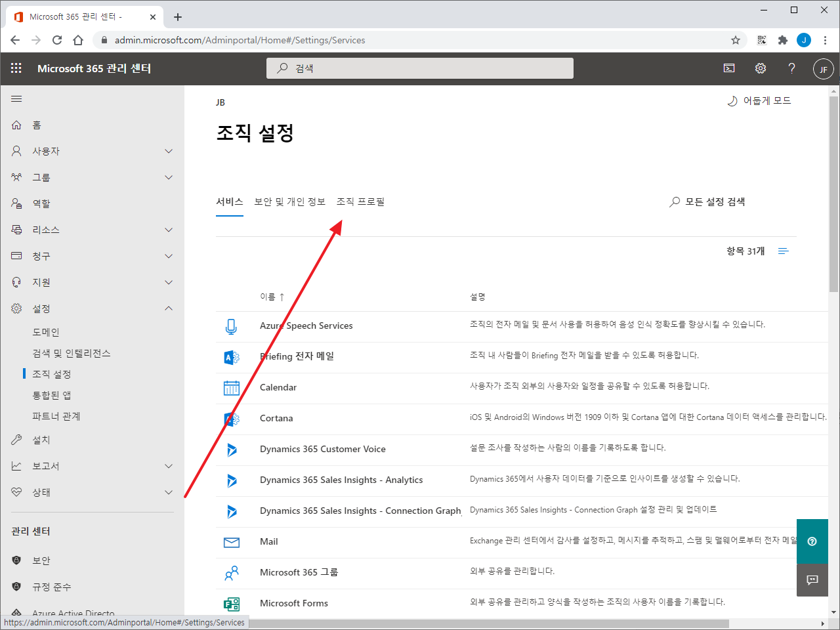This screenshot has width=840, height=630.
Task: Click the Sales Insights Connection Graph icon
Action: point(232,511)
